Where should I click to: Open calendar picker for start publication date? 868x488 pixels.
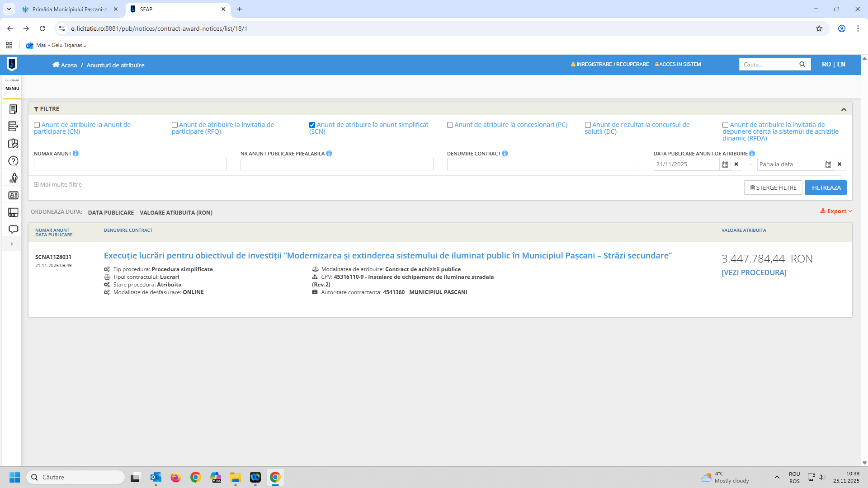[x=725, y=164]
